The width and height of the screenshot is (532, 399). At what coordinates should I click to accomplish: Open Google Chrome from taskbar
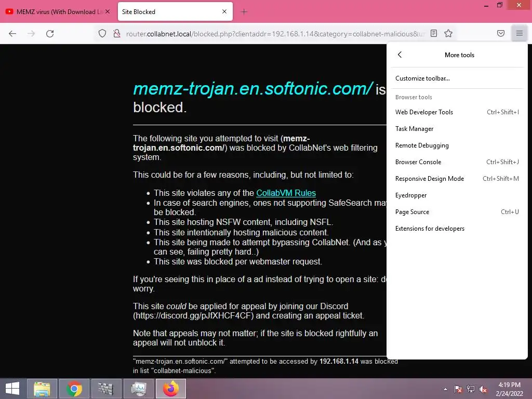tap(74, 389)
